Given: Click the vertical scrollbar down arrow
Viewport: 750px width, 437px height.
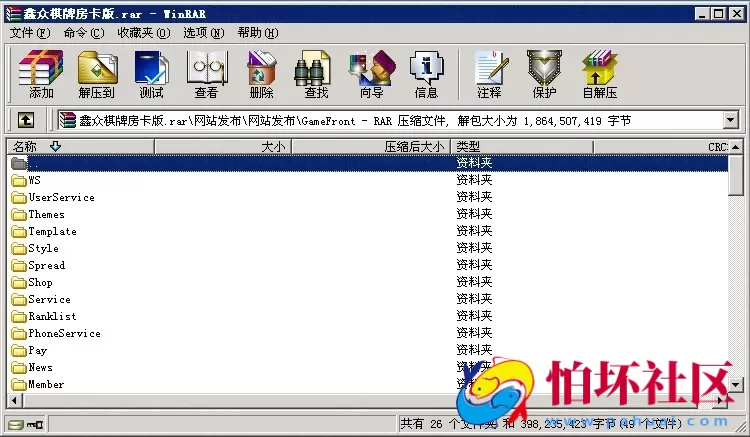Looking at the screenshot, I should tap(736, 384).
